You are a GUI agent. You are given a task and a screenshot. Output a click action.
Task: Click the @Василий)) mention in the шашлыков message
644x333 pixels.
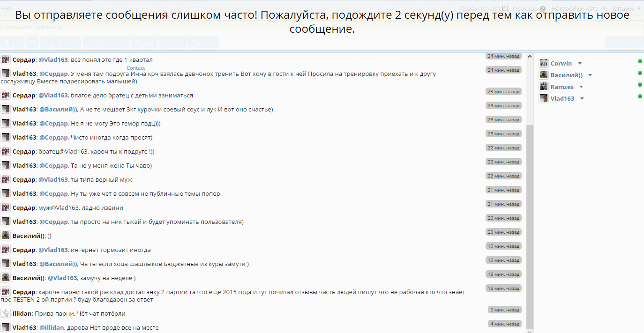[x=58, y=264]
